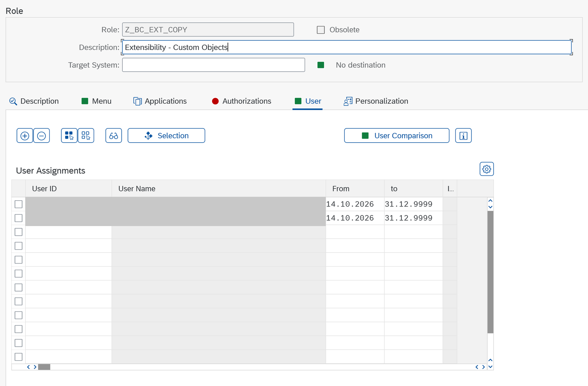This screenshot has width=588, height=386.
Task: Switch to the Menu tab
Action: point(96,101)
